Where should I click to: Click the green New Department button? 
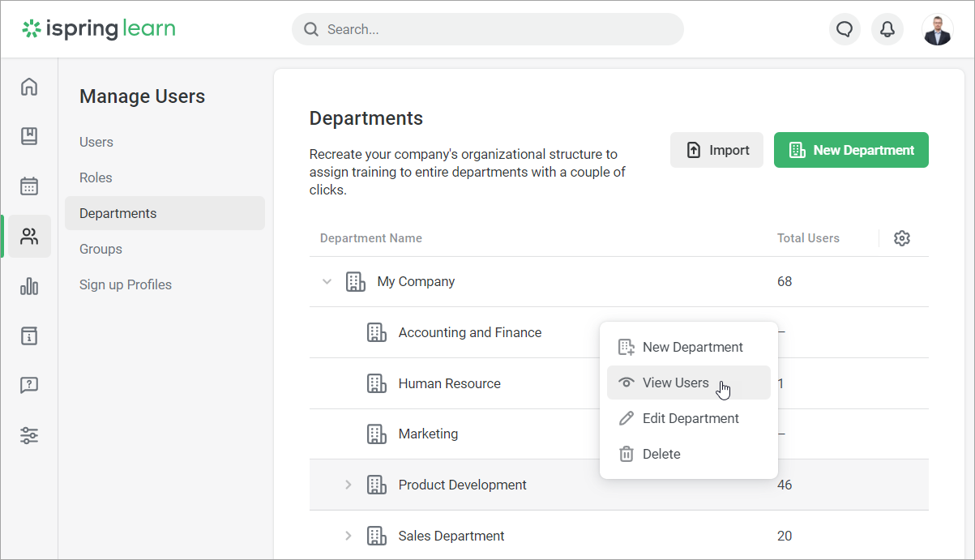point(851,150)
